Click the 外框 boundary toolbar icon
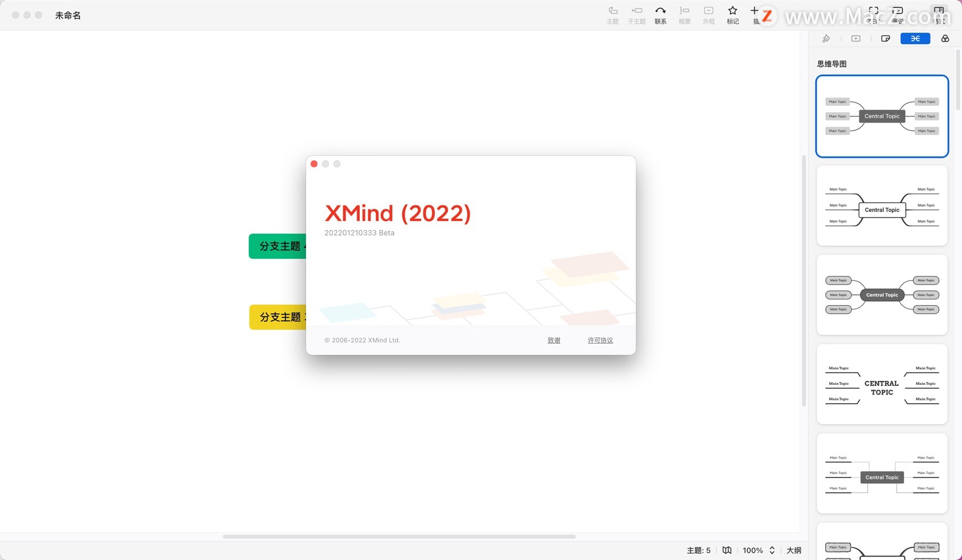 [x=709, y=15]
